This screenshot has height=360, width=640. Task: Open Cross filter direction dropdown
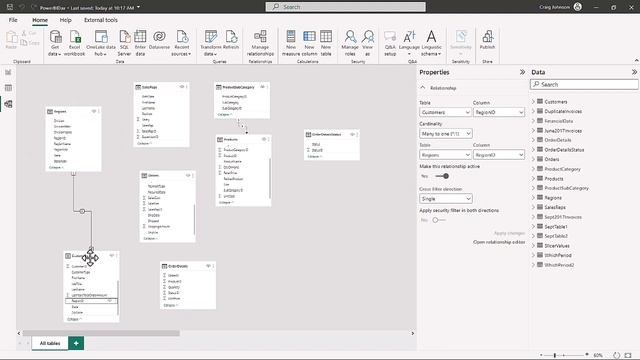click(x=445, y=199)
